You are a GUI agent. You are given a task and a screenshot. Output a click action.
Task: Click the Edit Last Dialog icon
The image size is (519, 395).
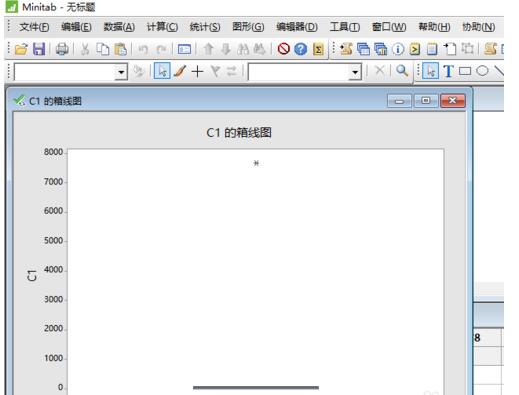[x=184, y=49]
